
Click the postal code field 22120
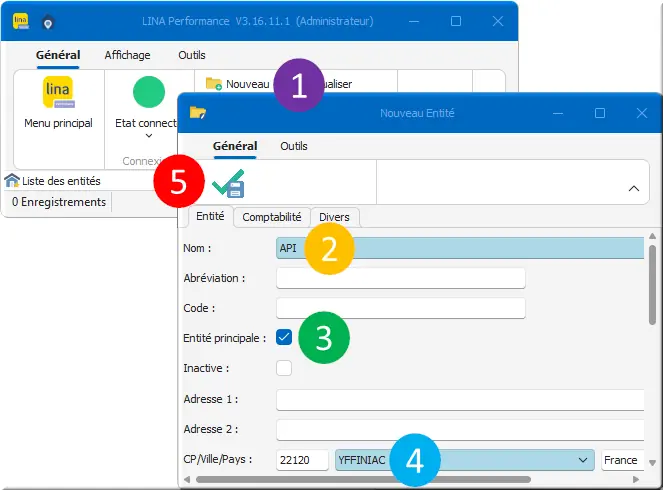[x=302, y=460]
